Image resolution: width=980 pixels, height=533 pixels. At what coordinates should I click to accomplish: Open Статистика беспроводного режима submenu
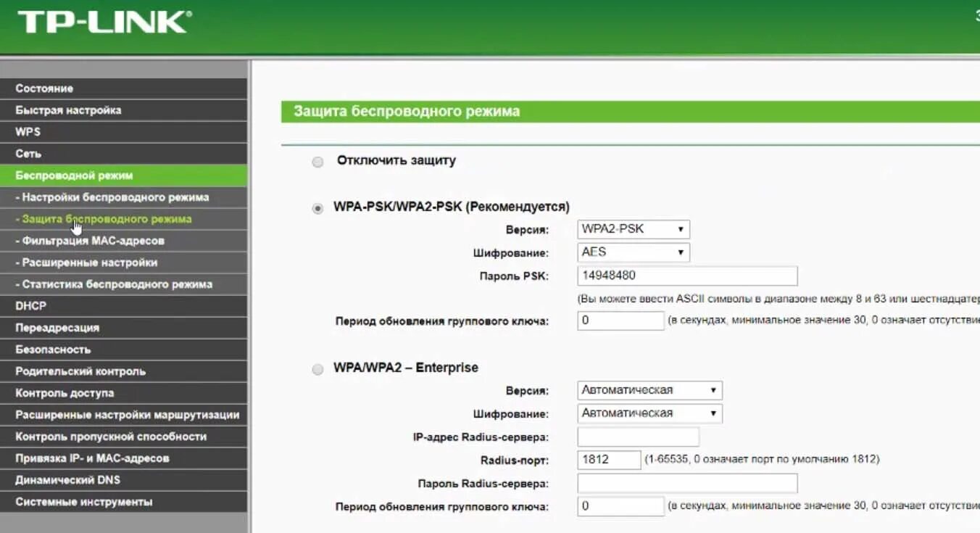[123, 284]
